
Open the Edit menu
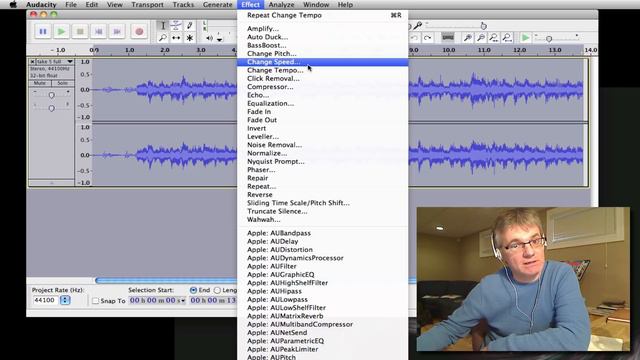(91, 4)
